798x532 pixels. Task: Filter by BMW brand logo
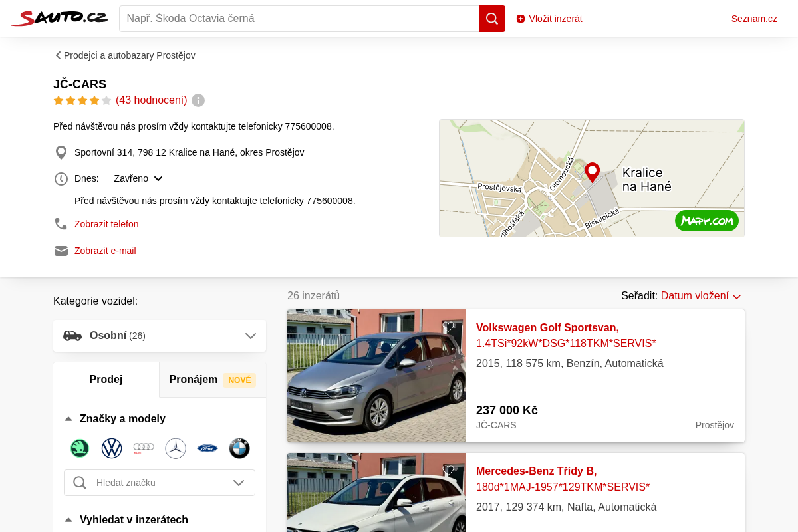tap(239, 448)
